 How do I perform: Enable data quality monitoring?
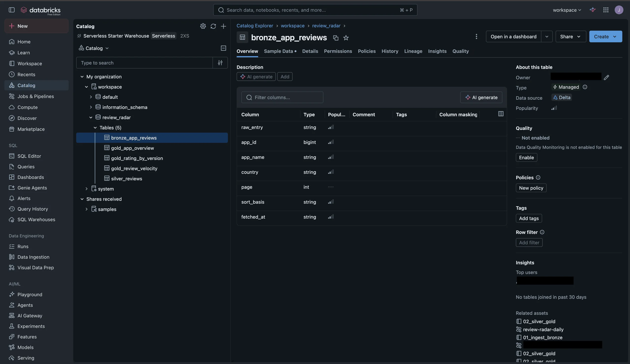526,157
